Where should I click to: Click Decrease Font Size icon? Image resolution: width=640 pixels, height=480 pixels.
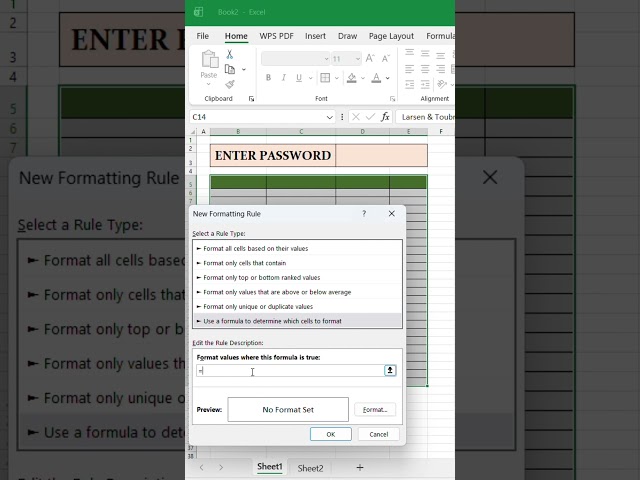tap(386, 59)
